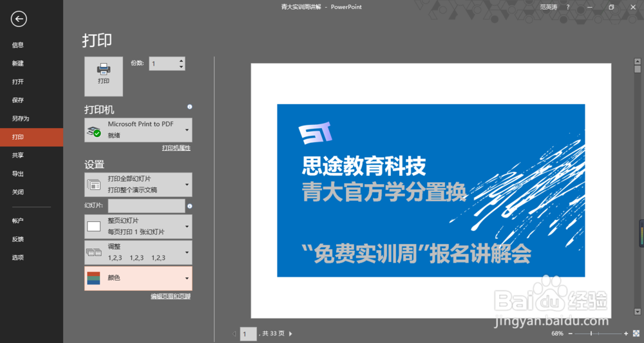This screenshot has width=644, height=343.
Task: Click the '共 33 页' page count text
Action: click(x=273, y=333)
